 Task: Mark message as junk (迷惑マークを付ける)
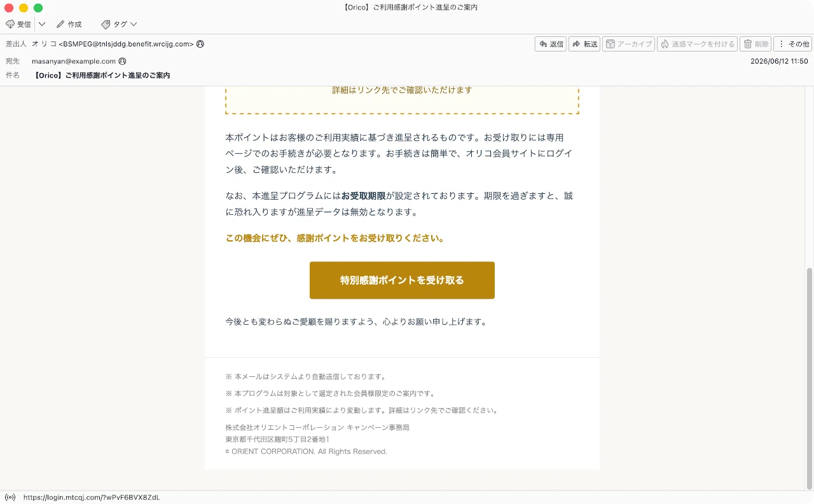tap(697, 44)
